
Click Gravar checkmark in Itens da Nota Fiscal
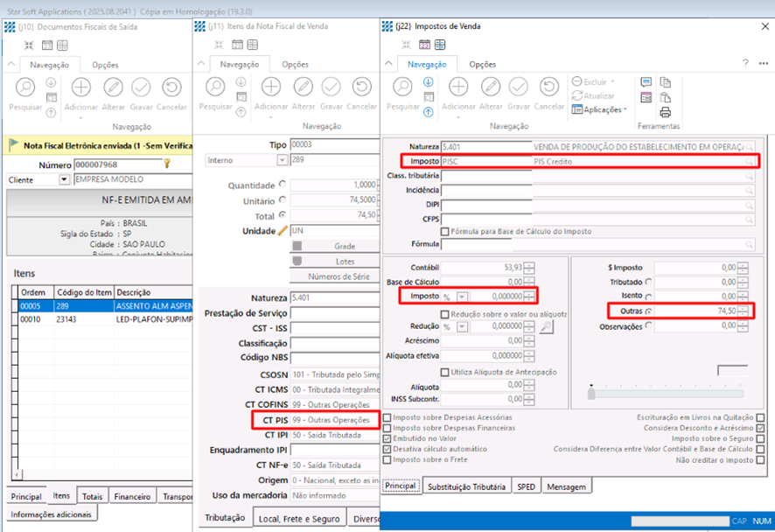[331, 87]
